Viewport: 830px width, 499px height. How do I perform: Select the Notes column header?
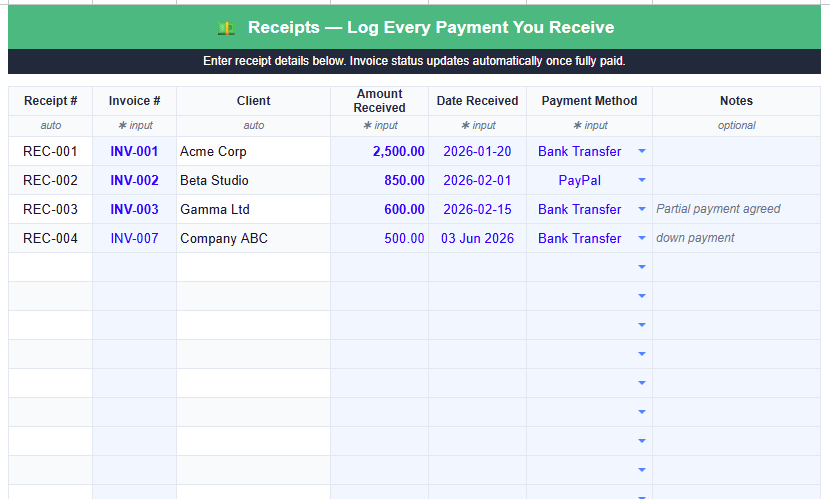click(x=736, y=101)
